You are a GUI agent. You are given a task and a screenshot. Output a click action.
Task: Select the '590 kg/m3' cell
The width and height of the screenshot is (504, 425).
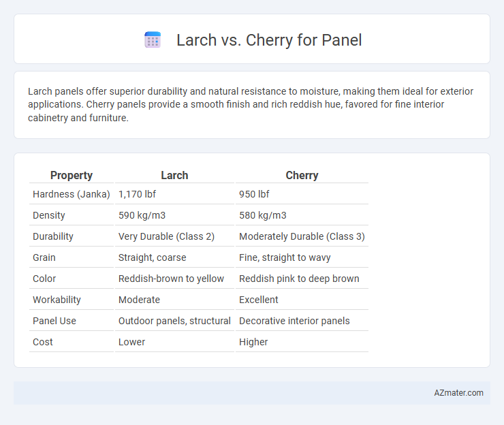174,215
